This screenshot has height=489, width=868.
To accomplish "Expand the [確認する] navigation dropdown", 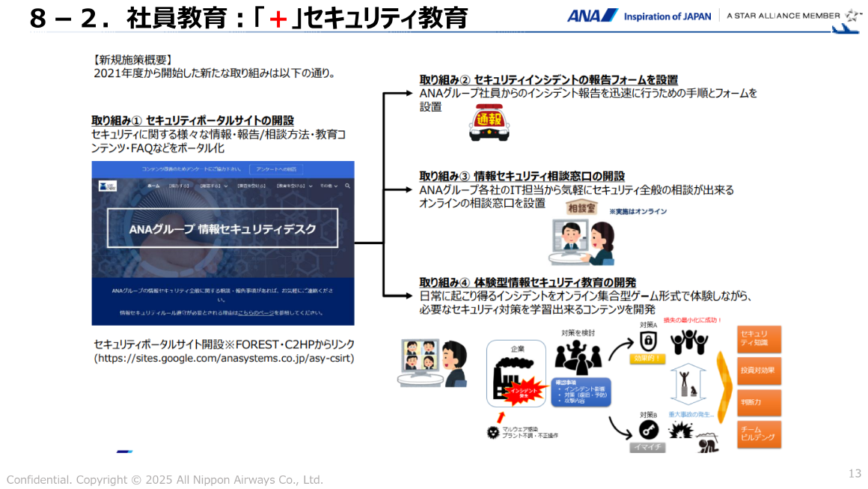I will (x=211, y=186).
